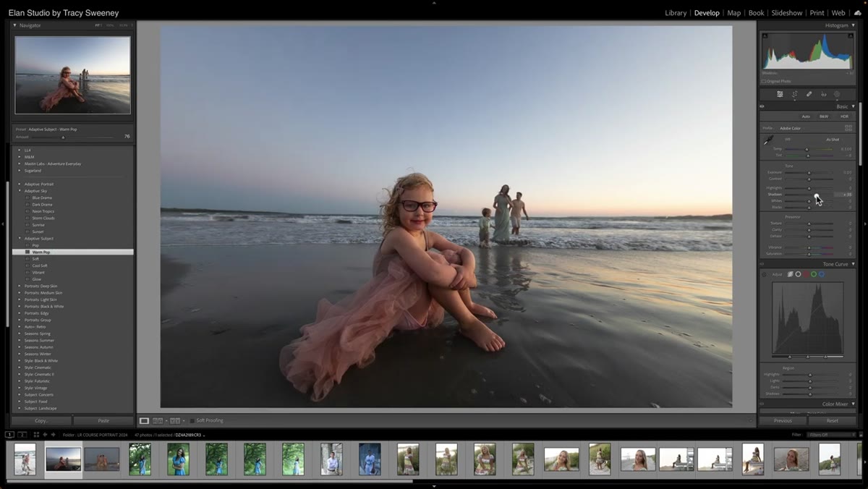Select the red channel curve circle
Image resolution: width=868 pixels, height=489 pixels.
(806, 274)
